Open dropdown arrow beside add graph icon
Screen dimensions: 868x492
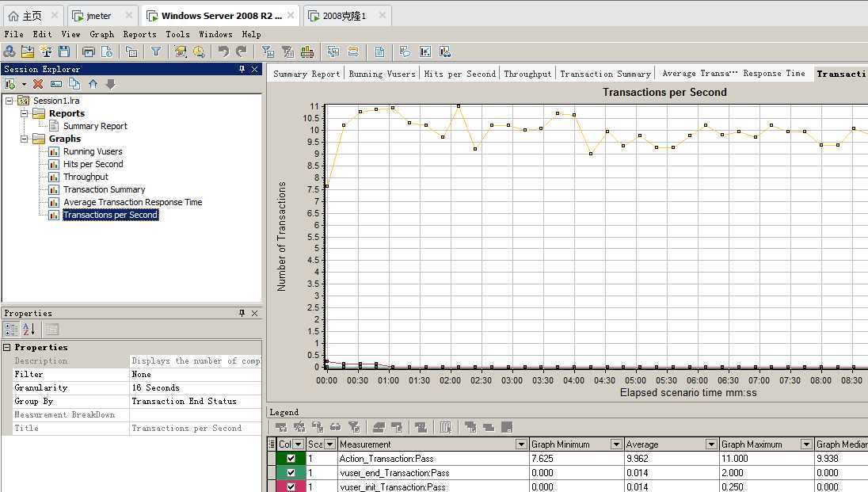tap(24, 84)
